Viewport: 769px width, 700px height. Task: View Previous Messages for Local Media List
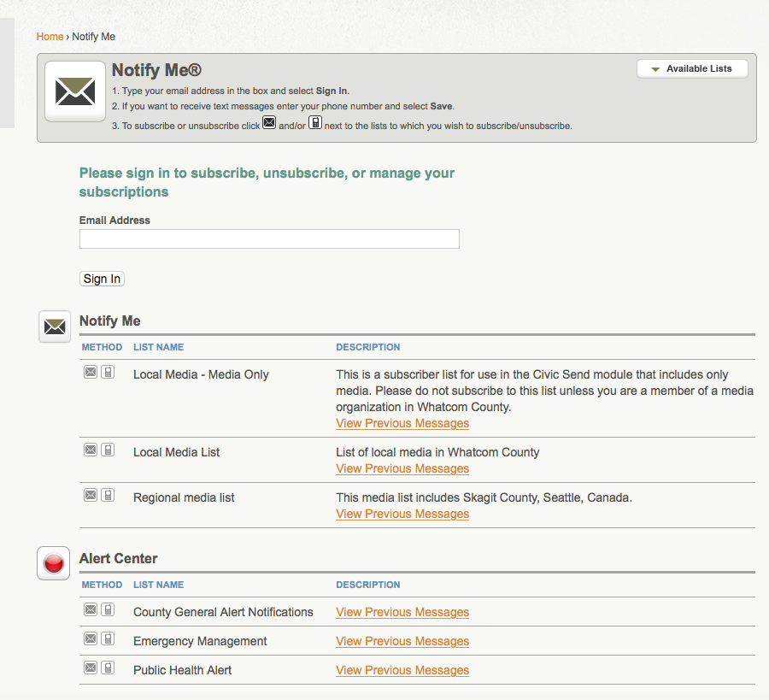tap(402, 468)
